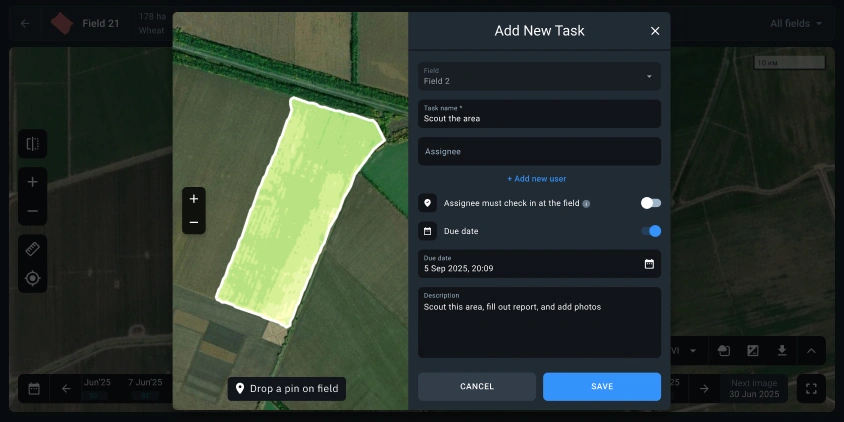Image resolution: width=844 pixels, height=422 pixels.
Task: Collapse the map toolbar with the chevron
Action: 811,351
